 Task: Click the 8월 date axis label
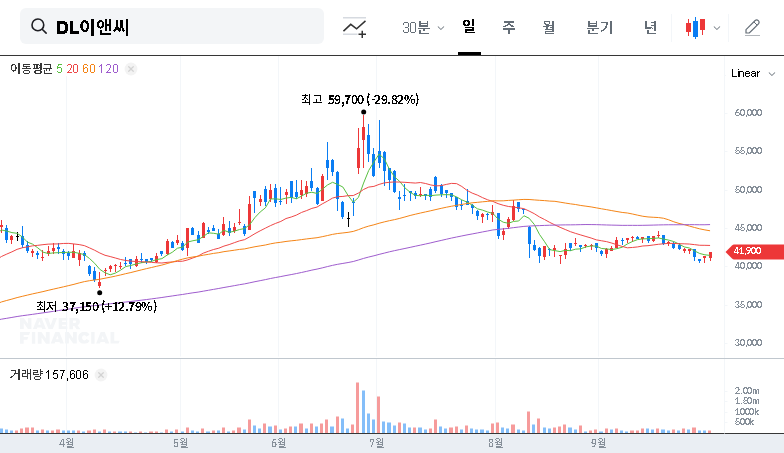tap(496, 443)
